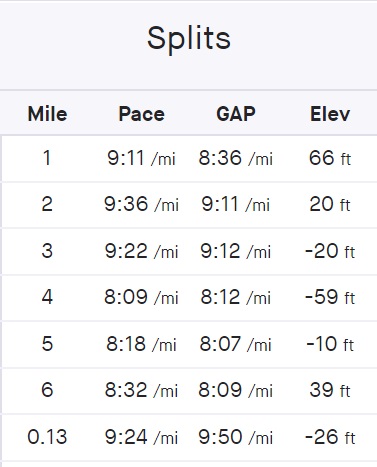Click the 8:36 /mi GAP value
This screenshot has width=377, height=467.
235,158
